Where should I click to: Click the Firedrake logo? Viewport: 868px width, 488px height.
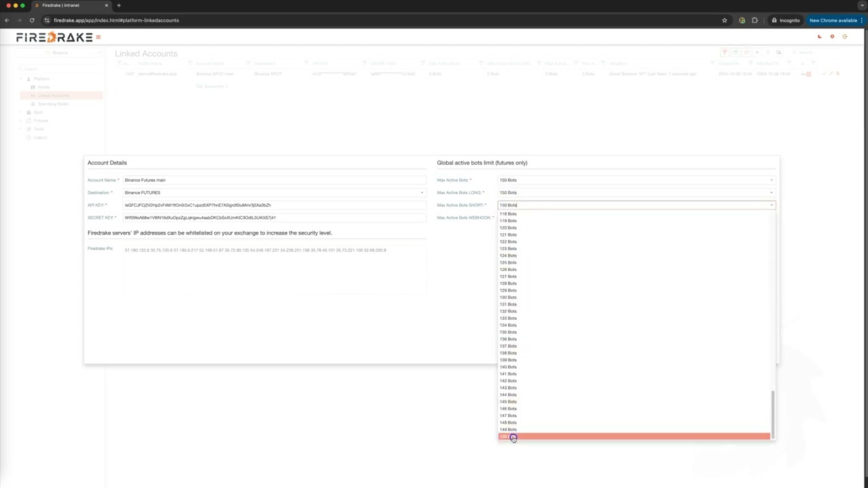tap(54, 37)
